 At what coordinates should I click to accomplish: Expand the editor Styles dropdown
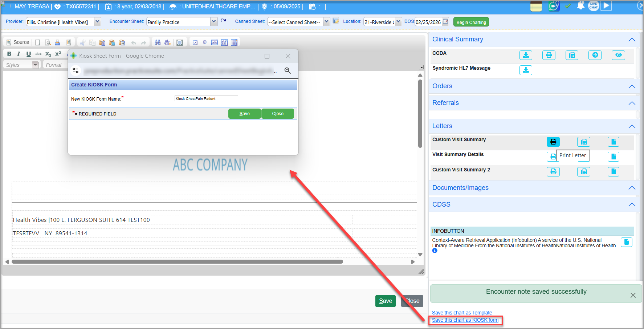click(35, 65)
